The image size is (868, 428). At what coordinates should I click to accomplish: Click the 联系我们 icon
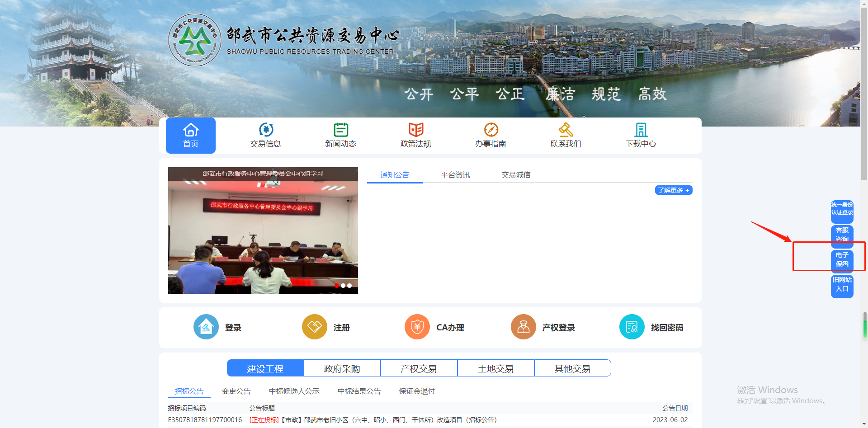[x=566, y=130]
